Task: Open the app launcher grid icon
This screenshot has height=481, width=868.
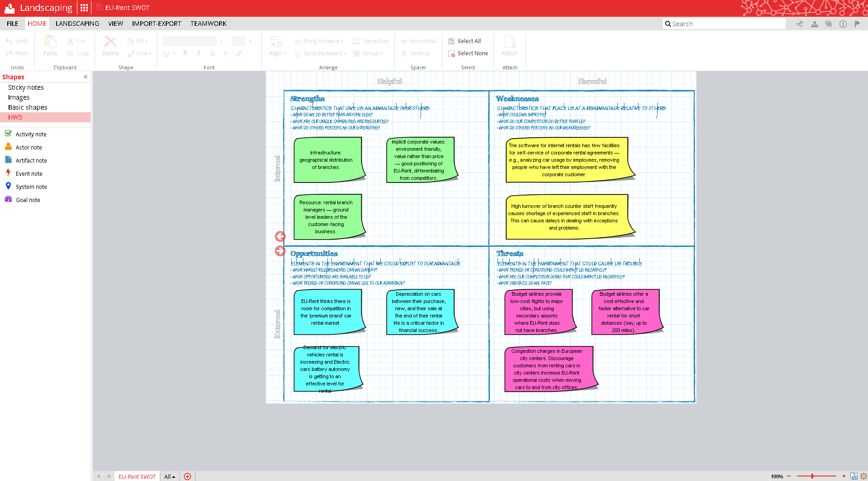Action: click(x=84, y=8)
